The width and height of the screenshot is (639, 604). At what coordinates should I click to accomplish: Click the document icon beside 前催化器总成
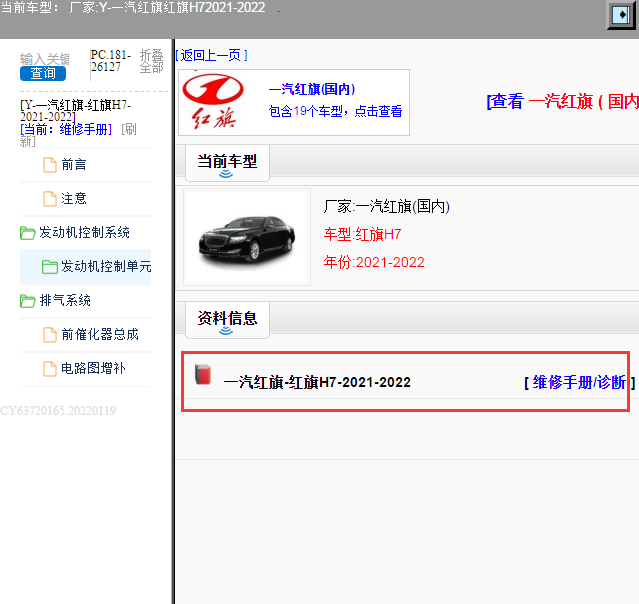click(50, 335)
